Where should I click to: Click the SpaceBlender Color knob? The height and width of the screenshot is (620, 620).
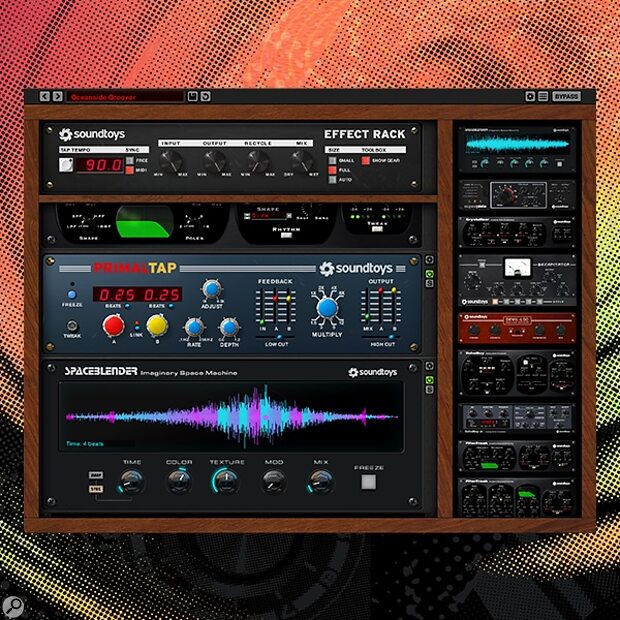179,481
